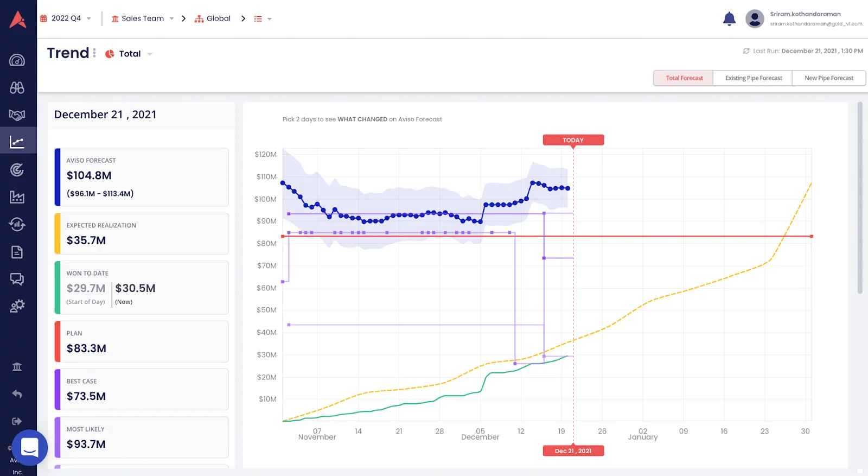The image size is (868, 476).
Task: Click the chevron after Global
Action: pyautogui.click(x=243, y=18)
